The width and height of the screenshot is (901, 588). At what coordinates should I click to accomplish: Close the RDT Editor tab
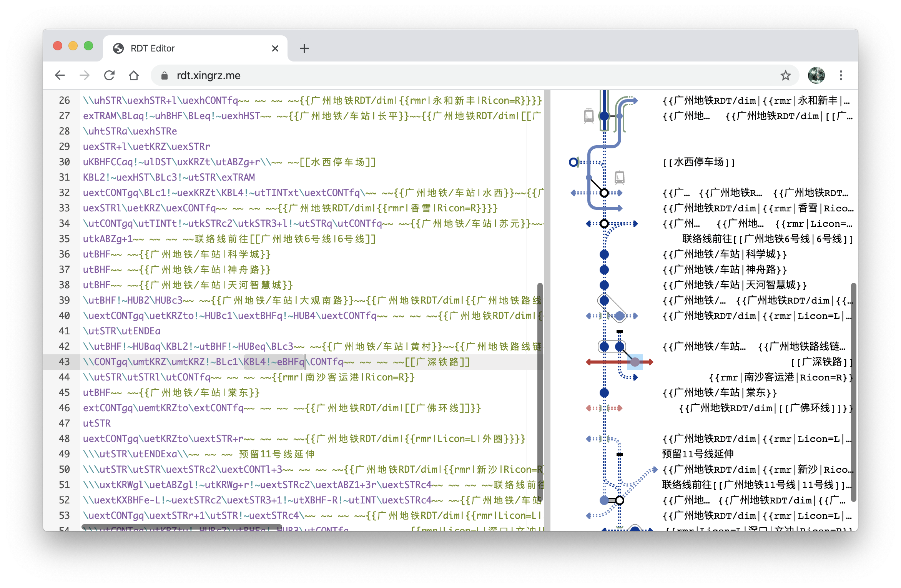pos(275,48)
